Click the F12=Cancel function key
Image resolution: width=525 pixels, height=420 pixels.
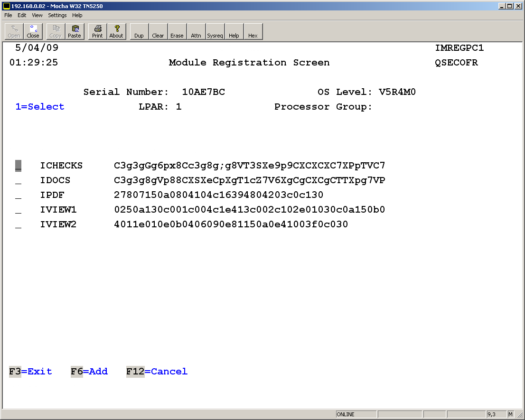tap(157, 372)
